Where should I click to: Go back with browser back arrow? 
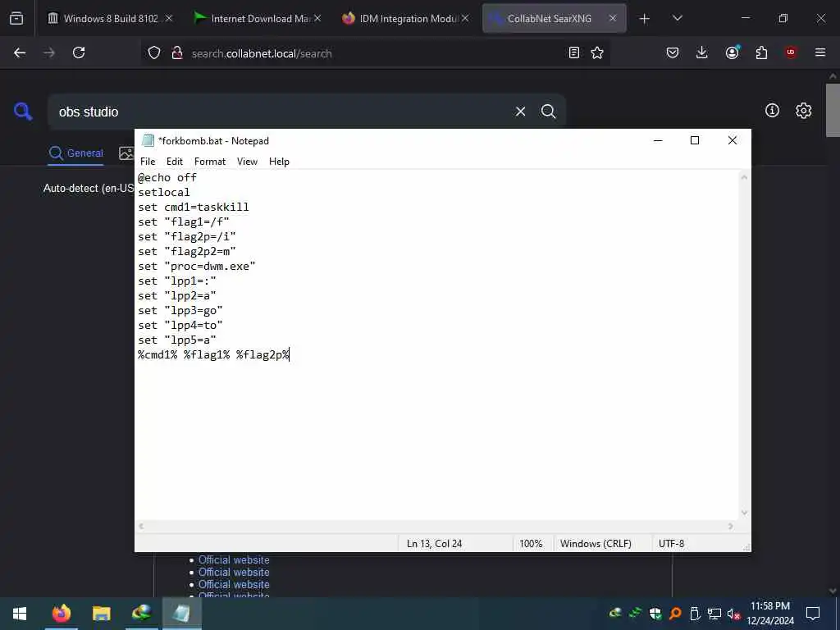(x=20, y=52)
